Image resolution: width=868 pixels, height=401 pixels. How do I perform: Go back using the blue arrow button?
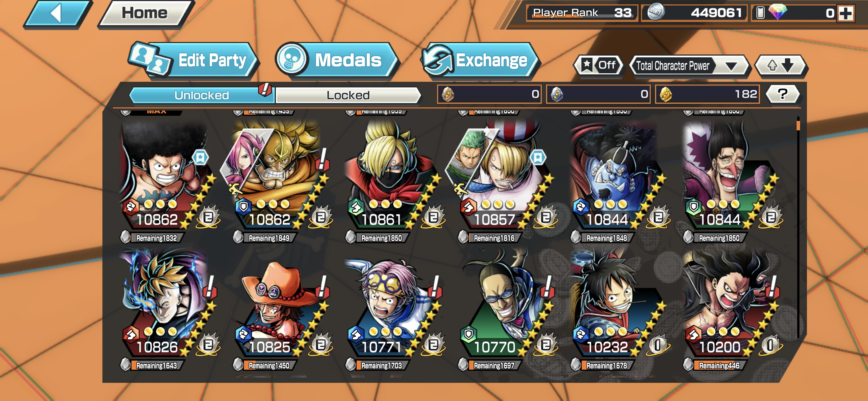click(x=57, y=14)
